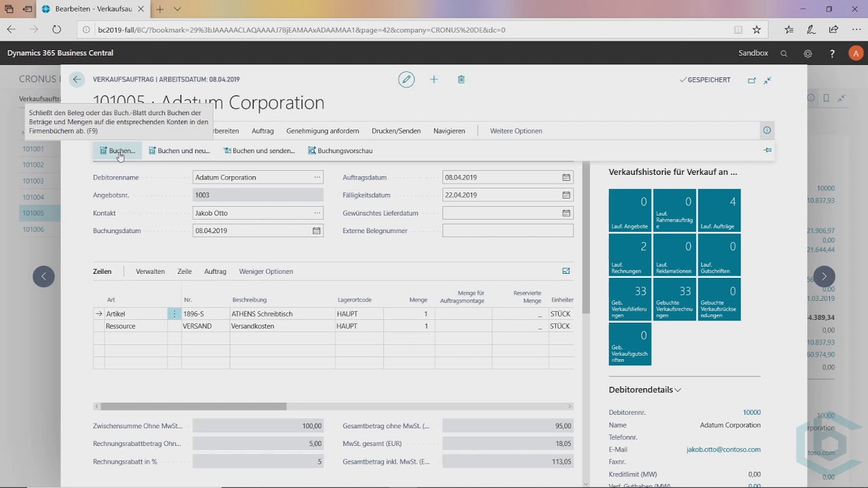The height and width of the screenshot is (488, 868).
Task: Select the Versandkosten description cell
Action: coord(282,326)
